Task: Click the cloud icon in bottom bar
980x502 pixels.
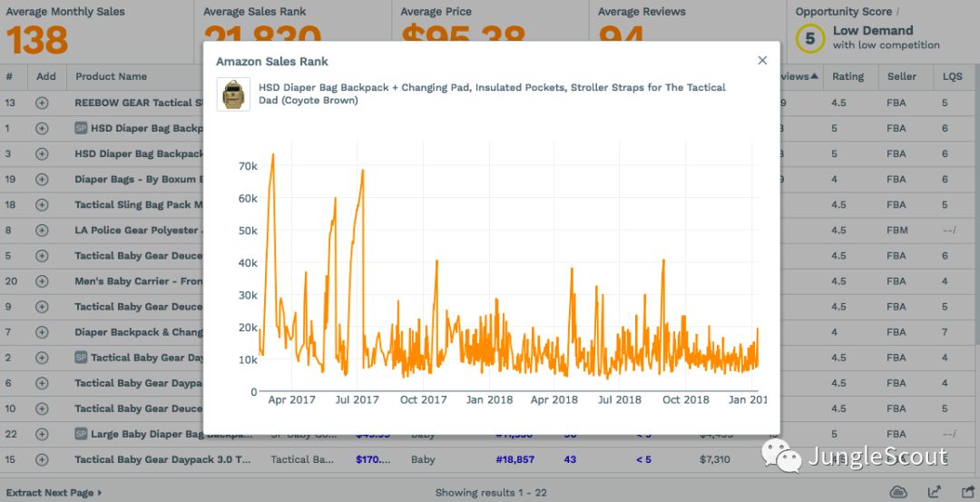Action: tap(898, 491)
